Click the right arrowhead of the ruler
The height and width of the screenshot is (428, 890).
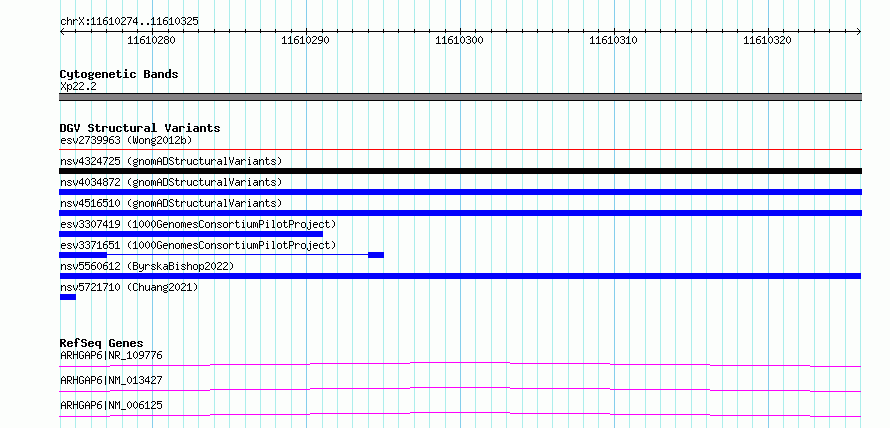click(859, 32)
